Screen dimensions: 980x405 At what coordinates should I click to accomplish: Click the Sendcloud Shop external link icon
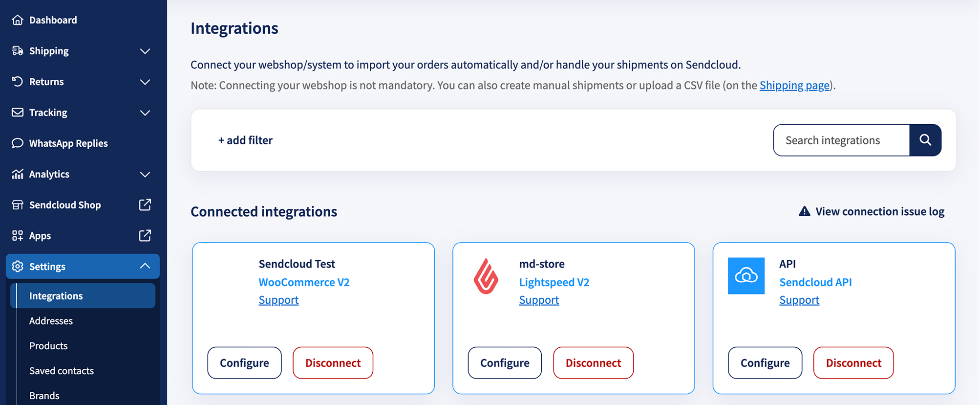tap(145, 204)
